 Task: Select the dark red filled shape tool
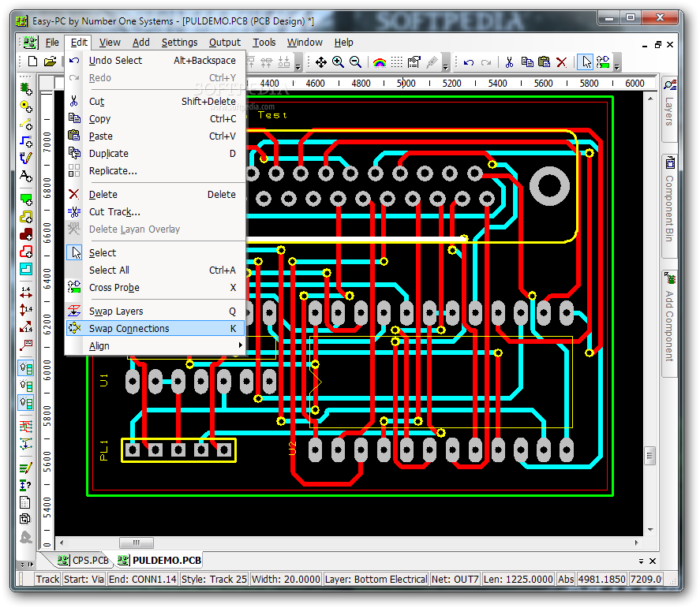[x=26, y=234]
